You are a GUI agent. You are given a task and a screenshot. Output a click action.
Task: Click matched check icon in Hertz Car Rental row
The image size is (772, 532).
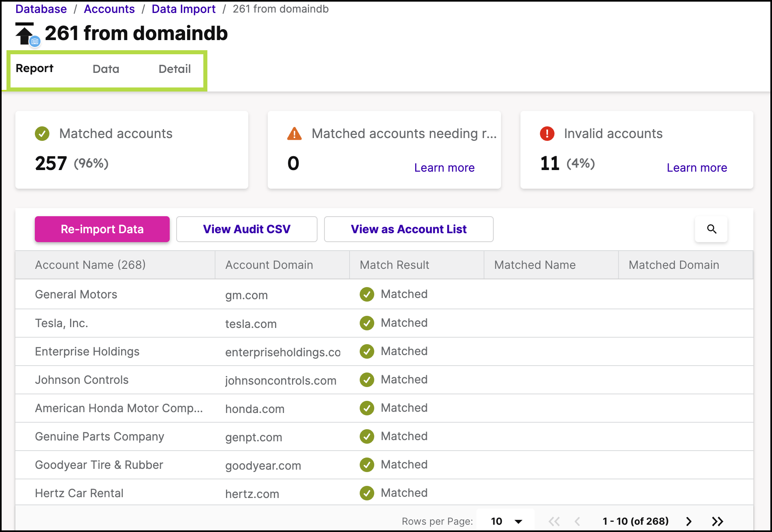(x=367, y=493)
